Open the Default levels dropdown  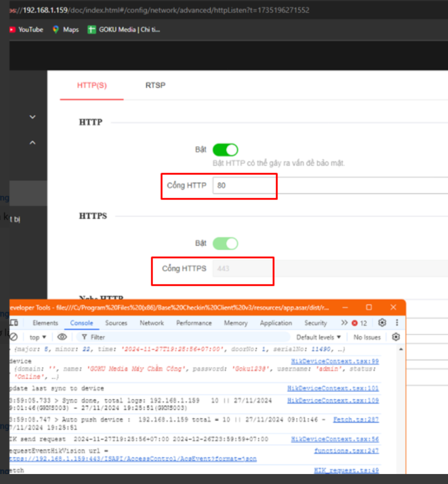point(318,337)
